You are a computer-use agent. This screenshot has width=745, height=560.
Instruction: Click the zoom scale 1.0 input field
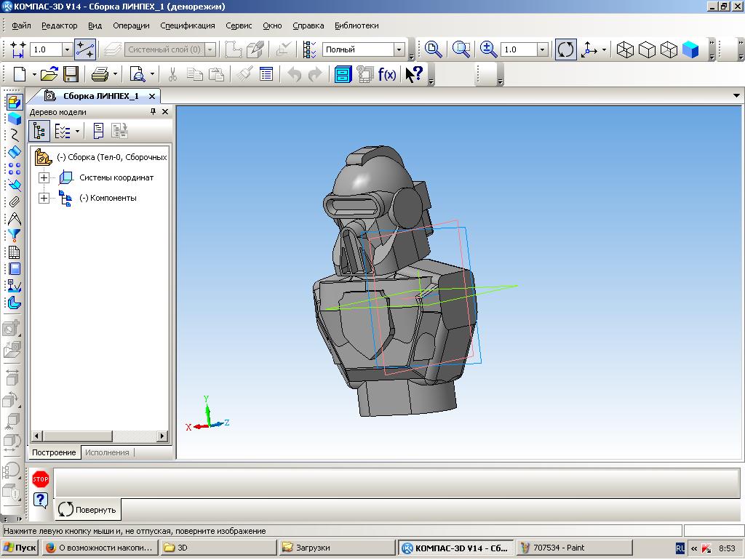point(519,49)
